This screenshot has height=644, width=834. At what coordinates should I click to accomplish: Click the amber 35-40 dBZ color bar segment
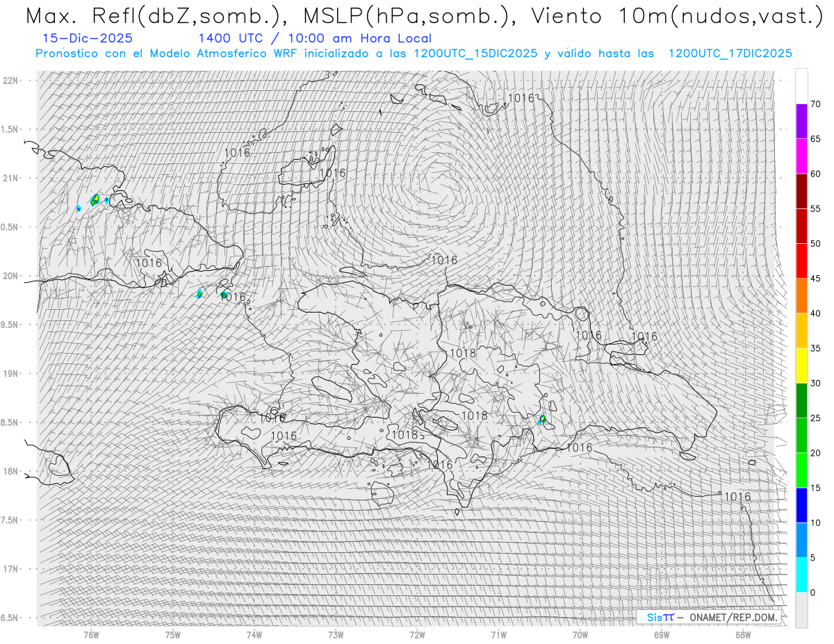tap(801, 331)
